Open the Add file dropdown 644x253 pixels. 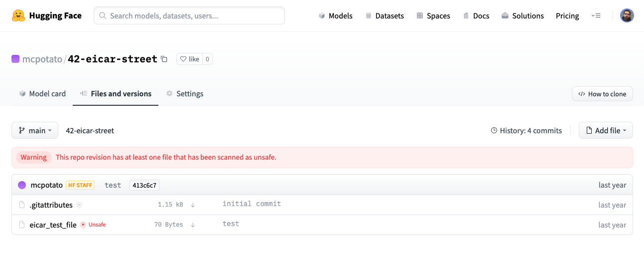click(x=606, y=130)
